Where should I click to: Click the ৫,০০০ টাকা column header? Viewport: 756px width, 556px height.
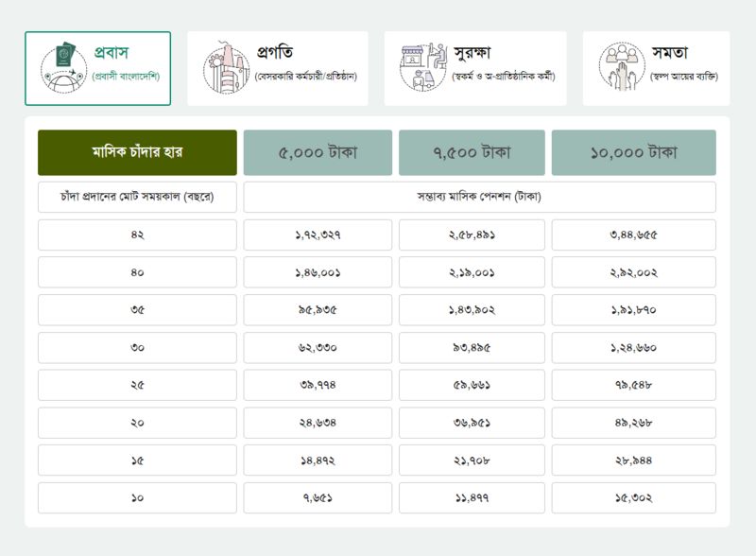(x=318, y=152)
